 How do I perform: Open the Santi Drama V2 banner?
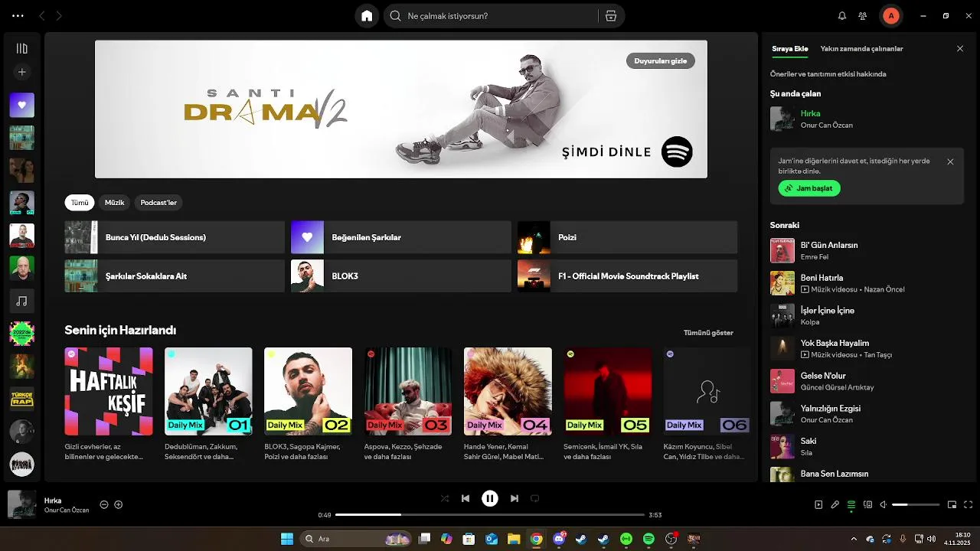point(401,109)
